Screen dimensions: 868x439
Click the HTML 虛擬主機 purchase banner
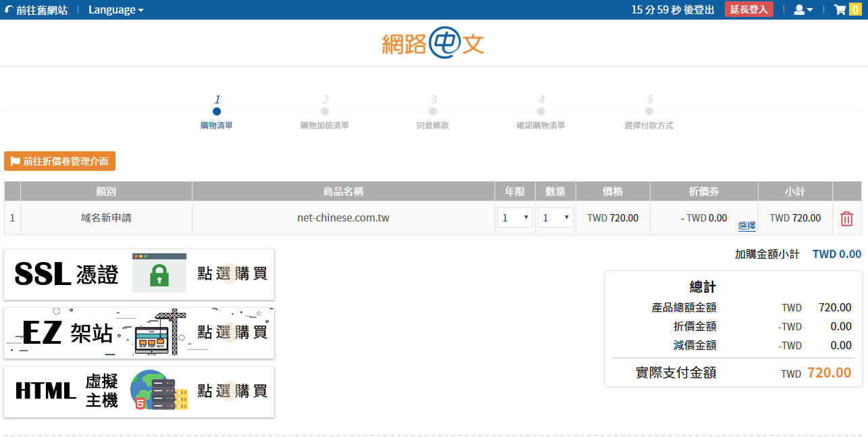pos(139,392)
